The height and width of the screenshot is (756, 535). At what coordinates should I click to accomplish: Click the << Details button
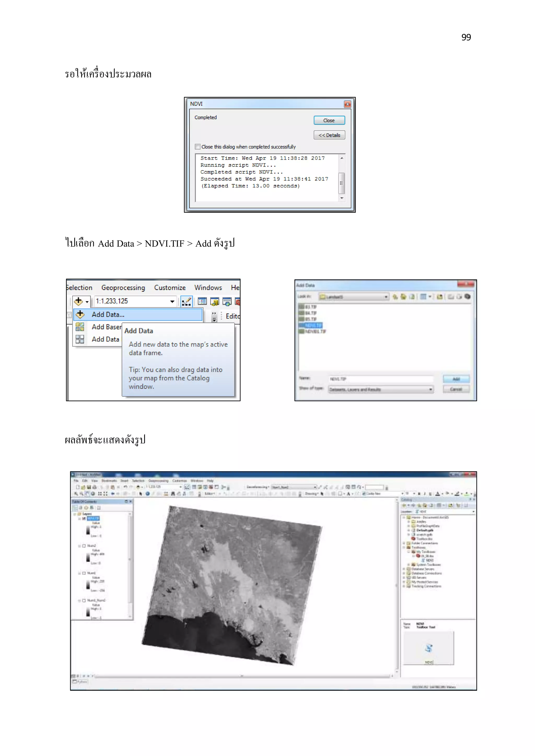pyautogui.click(x=329, y=135)
